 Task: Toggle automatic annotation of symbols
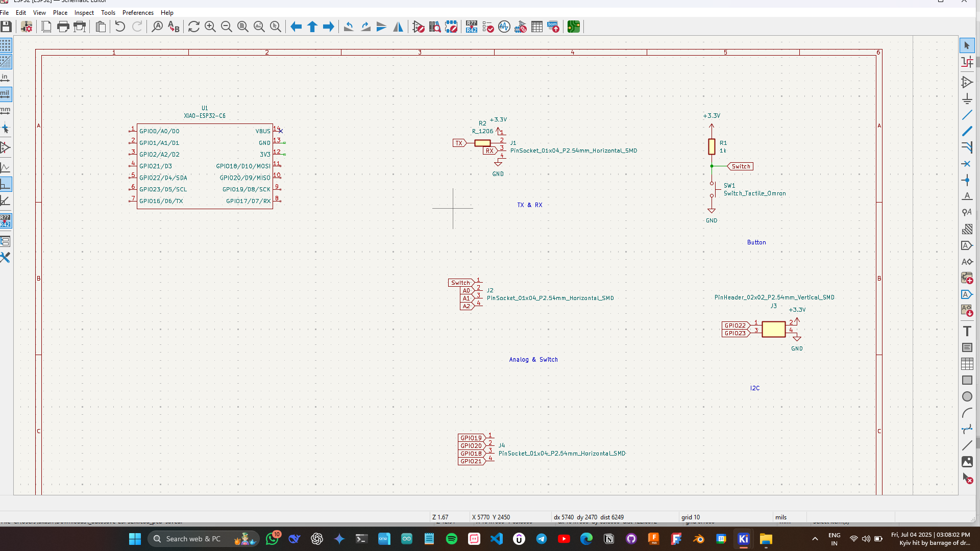coord(6,221)
